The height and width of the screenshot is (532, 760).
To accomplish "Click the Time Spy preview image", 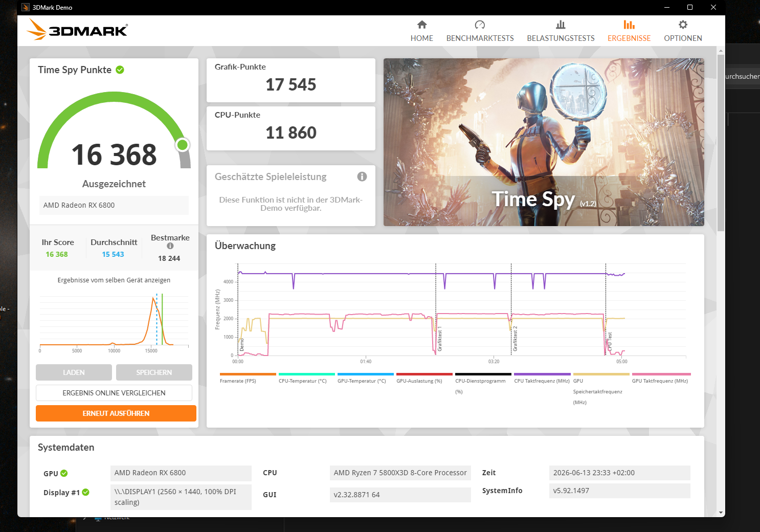I will [x=544, y=142].
